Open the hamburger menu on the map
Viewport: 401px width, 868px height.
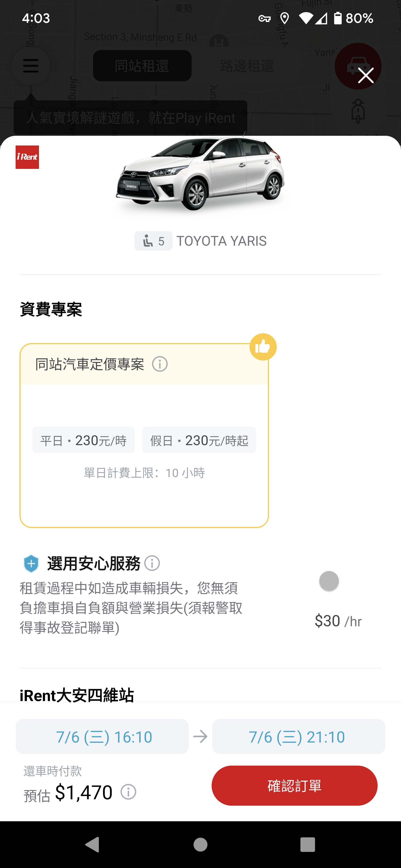tap(31, 66)
